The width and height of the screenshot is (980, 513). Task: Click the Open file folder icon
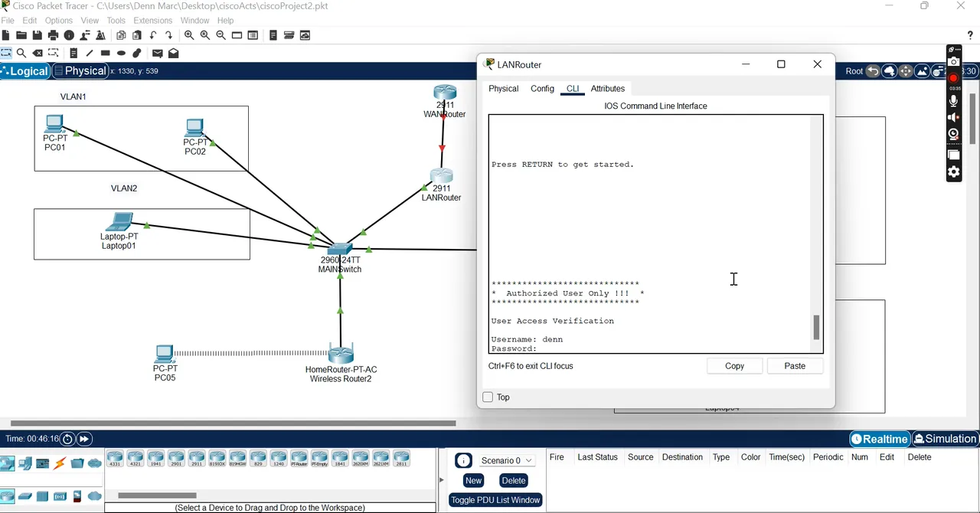coord(21,35)
